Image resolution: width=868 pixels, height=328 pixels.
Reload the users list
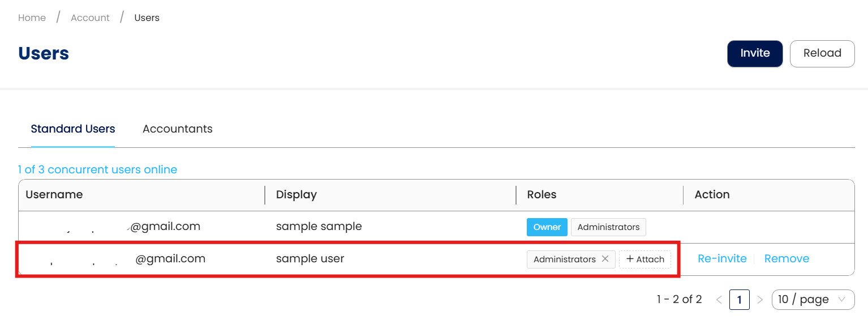coord(822,53)
